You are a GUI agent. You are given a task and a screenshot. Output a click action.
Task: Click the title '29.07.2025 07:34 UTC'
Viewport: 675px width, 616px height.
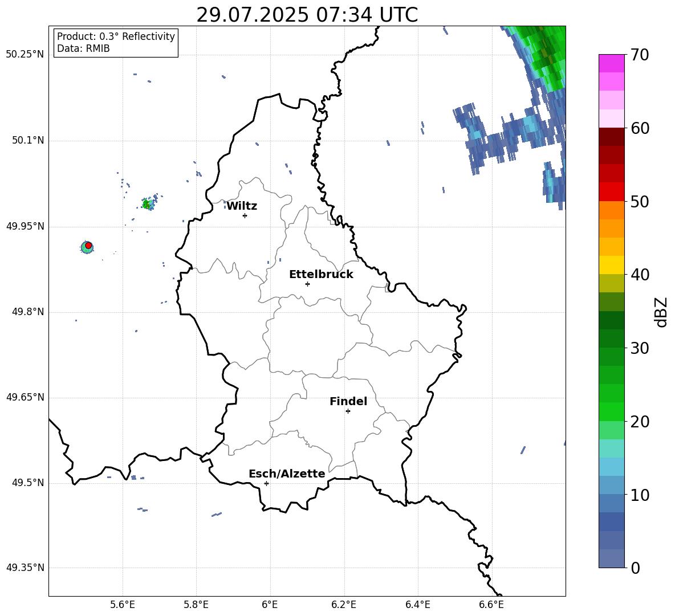click(x=307, y=15)
